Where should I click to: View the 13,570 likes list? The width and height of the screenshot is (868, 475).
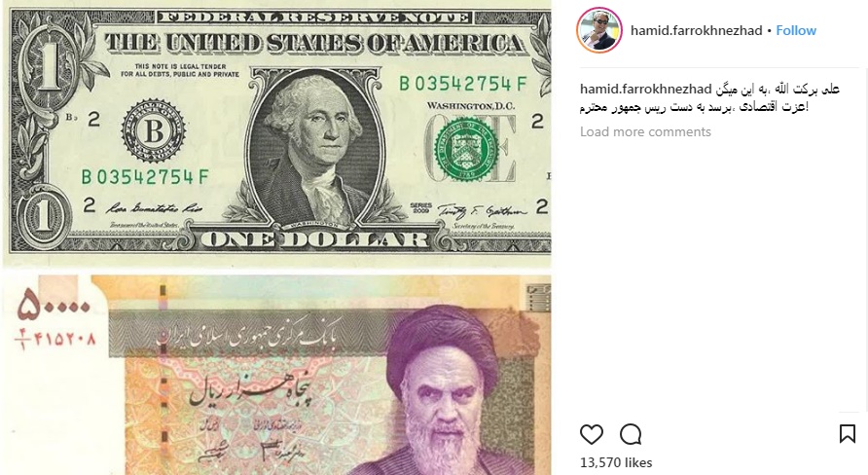(616, 462)
